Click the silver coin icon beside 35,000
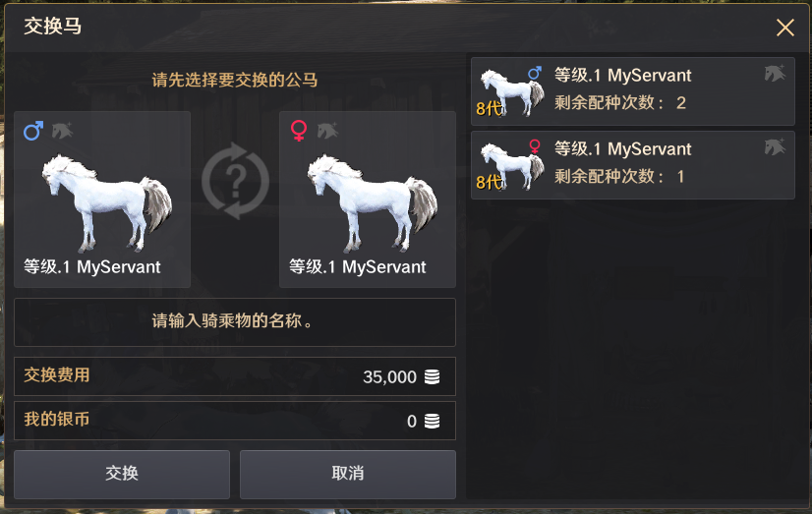Image resolution: width=812 pixels, height=514 pixels. coord(432,376)
